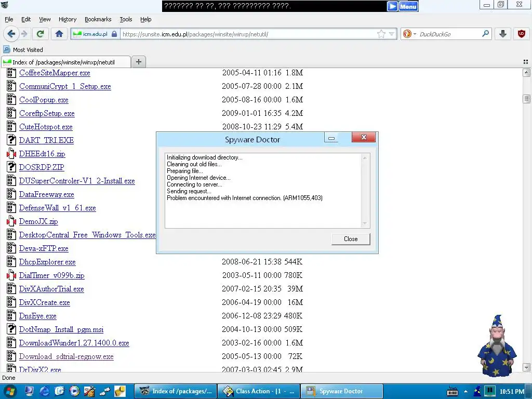Click the binary icon beside DnsEye.exe

pyautogui.click(x=11, y=316)
